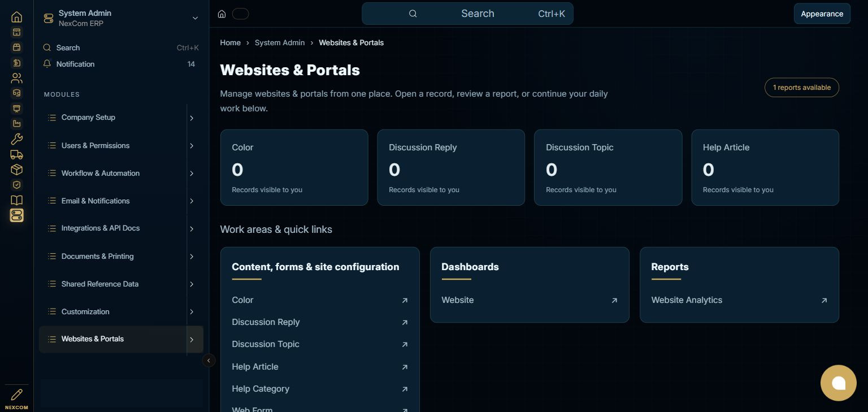Image resolution: width=868 pixels, height=412 pixels.
Task: Expand the Email & Notifications chevron
Action: [192, 201]
